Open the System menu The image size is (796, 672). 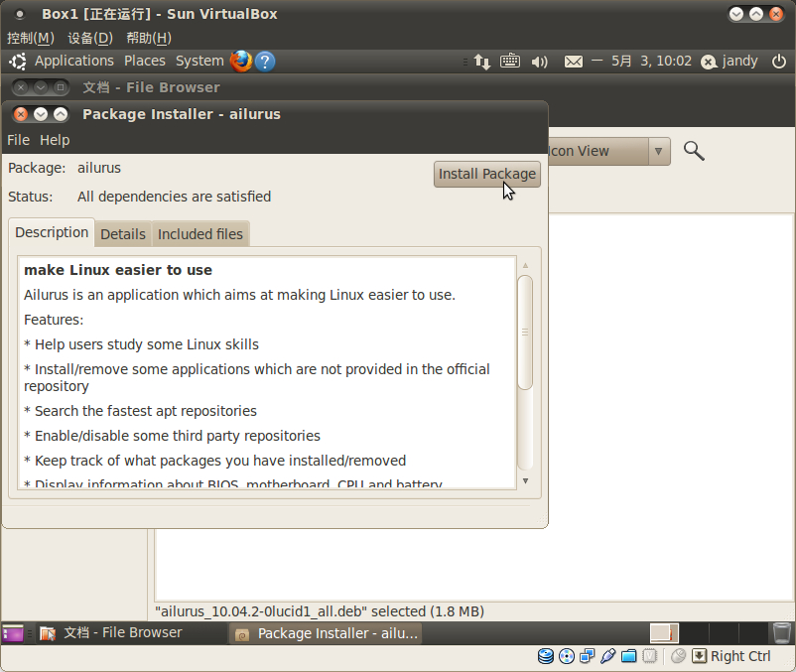tap(199, 61)
